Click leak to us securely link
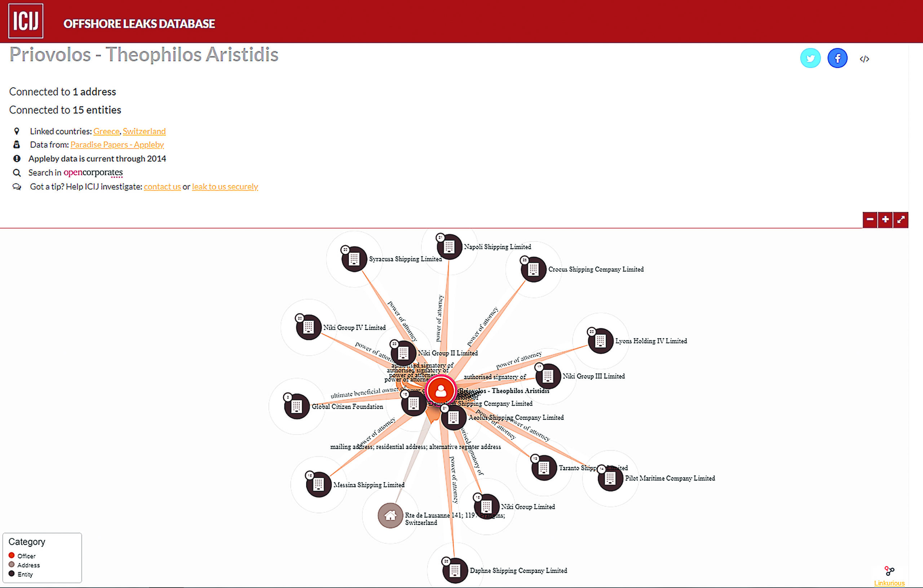 (x=225, y=187)
